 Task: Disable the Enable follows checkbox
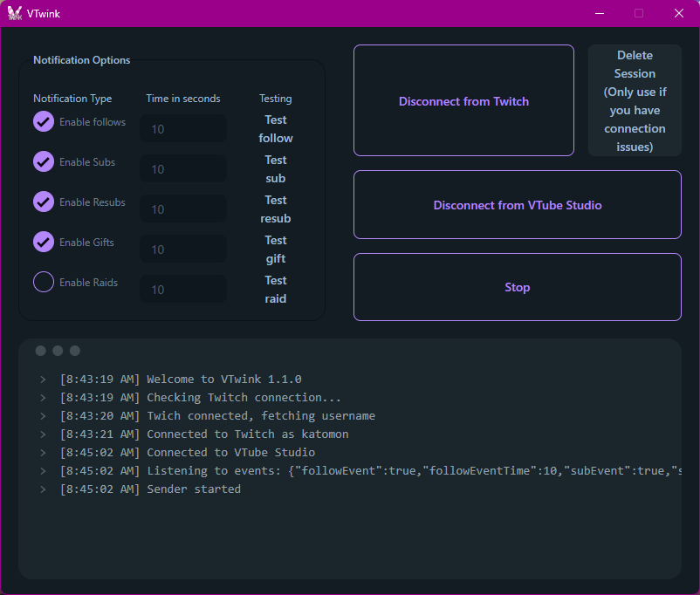(44, 122)
